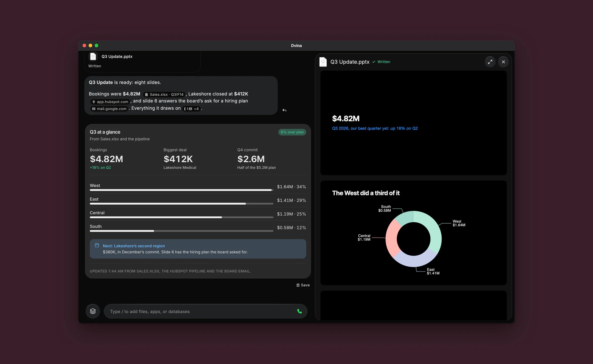Click the $412K biggest deal value

pos(178,159)
